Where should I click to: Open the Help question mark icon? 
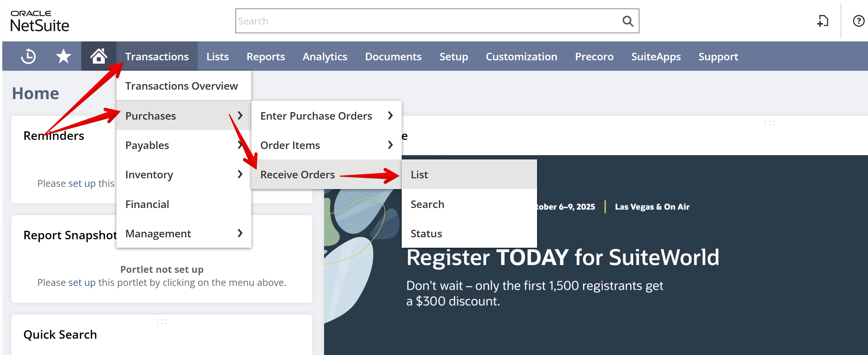(x=859, y=21)
